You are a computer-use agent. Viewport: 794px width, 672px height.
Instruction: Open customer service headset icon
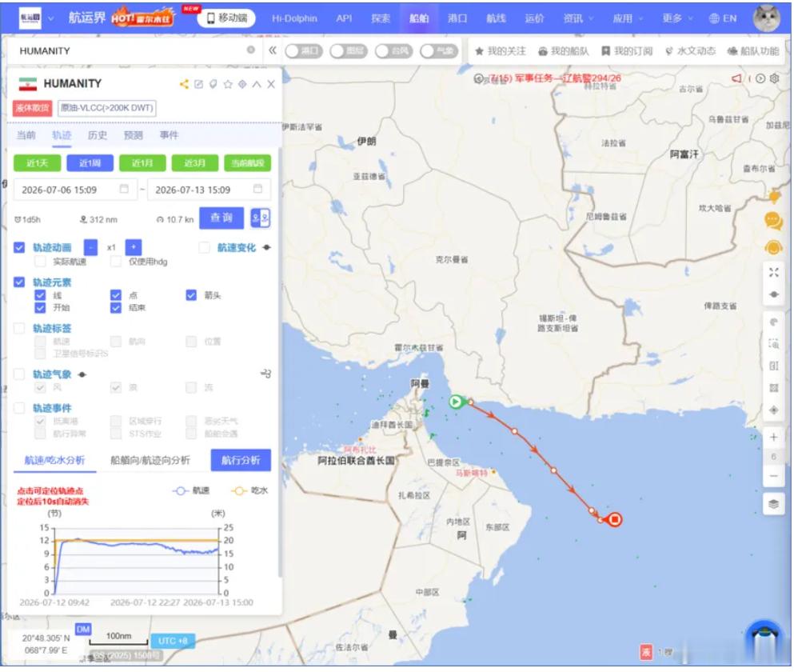pyautogui.click(x=773, y=248)
